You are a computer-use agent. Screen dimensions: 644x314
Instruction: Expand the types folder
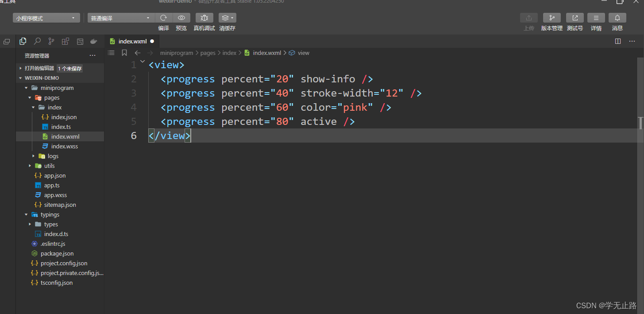click(x=30, y=224)
